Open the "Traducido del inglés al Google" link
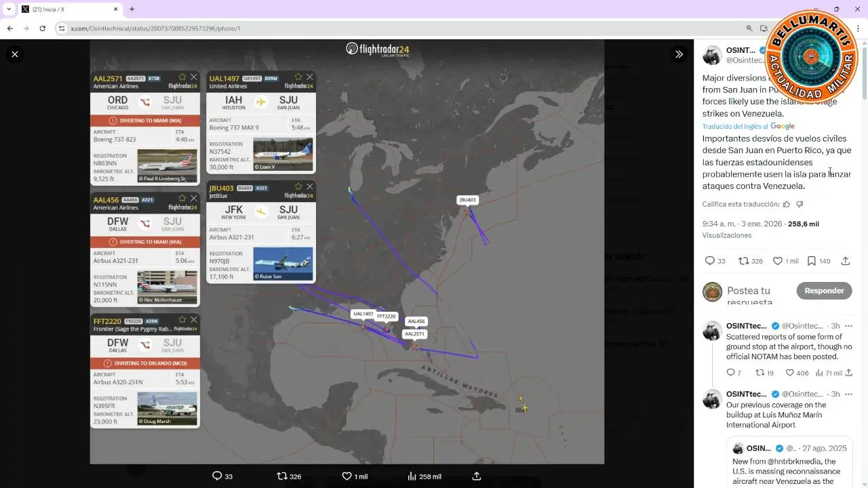The height and width of the screenshot is (488, 868). pyautogui.click(x=748, y=126)
